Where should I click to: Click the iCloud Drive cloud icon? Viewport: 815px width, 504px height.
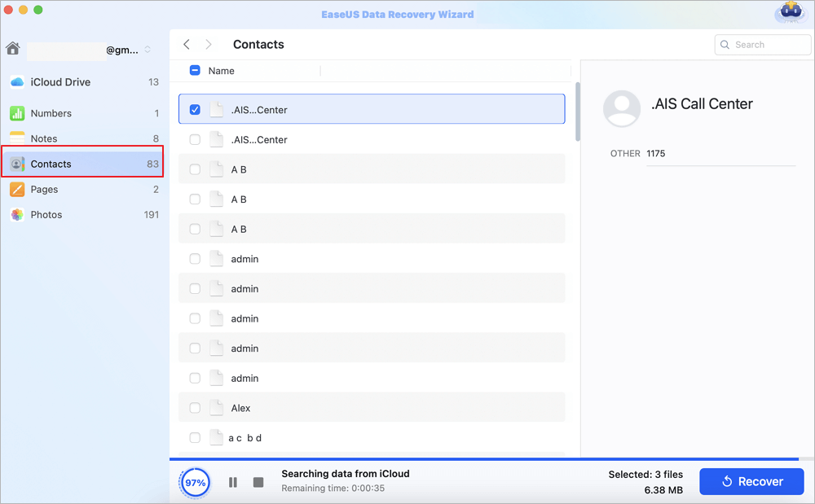pyautogui.click(x=17, y=82)
